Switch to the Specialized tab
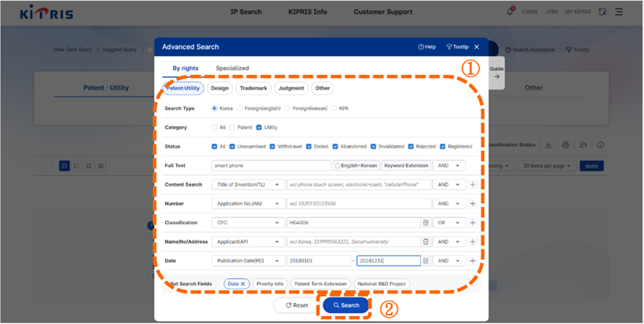Screen dimensions: 644x324 coord(232,69)
